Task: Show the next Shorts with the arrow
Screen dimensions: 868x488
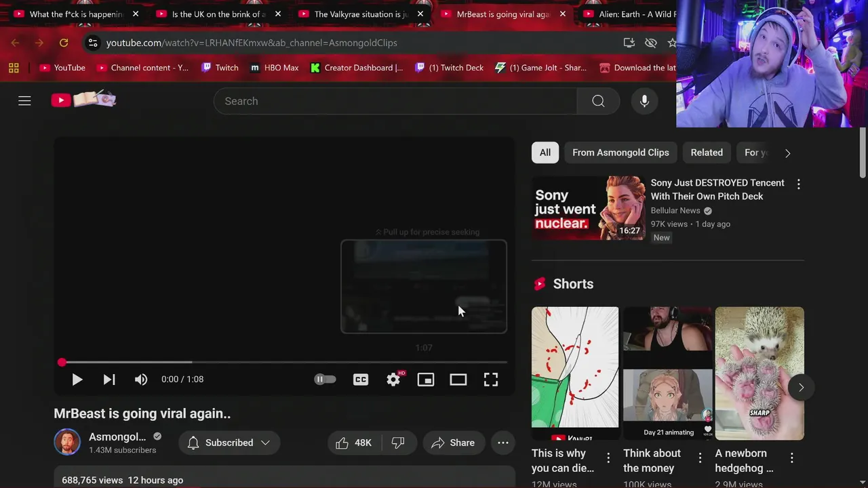Action: (x=801, y=387)
